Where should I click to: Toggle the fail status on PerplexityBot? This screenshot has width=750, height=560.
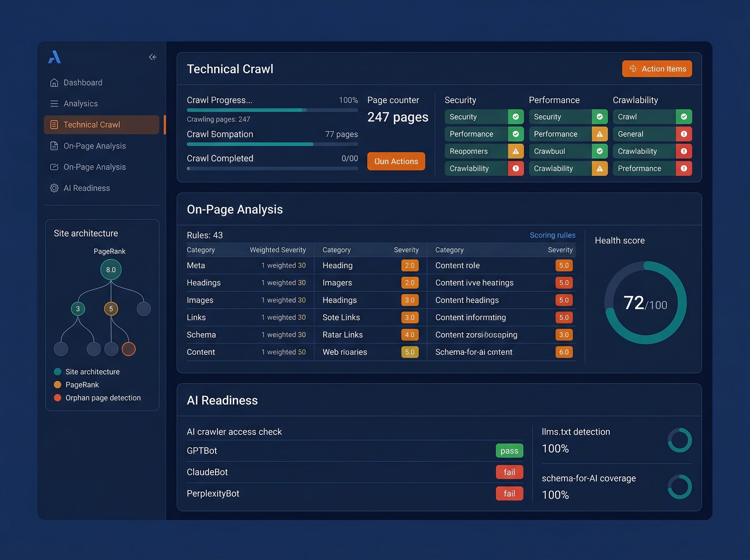tap(509, 493)
